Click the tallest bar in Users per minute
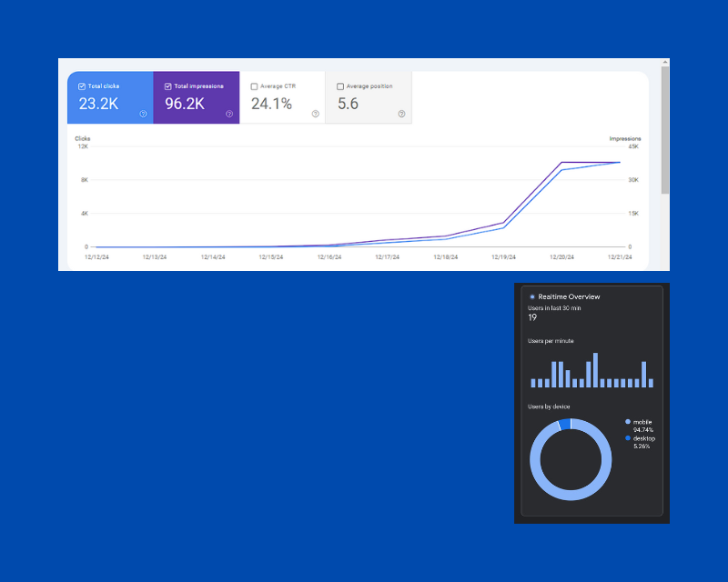The image size is (728, 582). [x=596, y=370]
